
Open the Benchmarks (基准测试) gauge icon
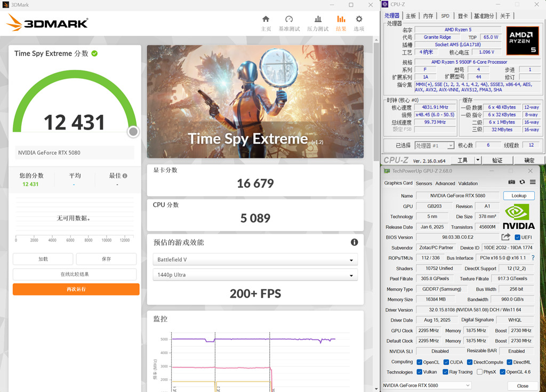(289, 20)
